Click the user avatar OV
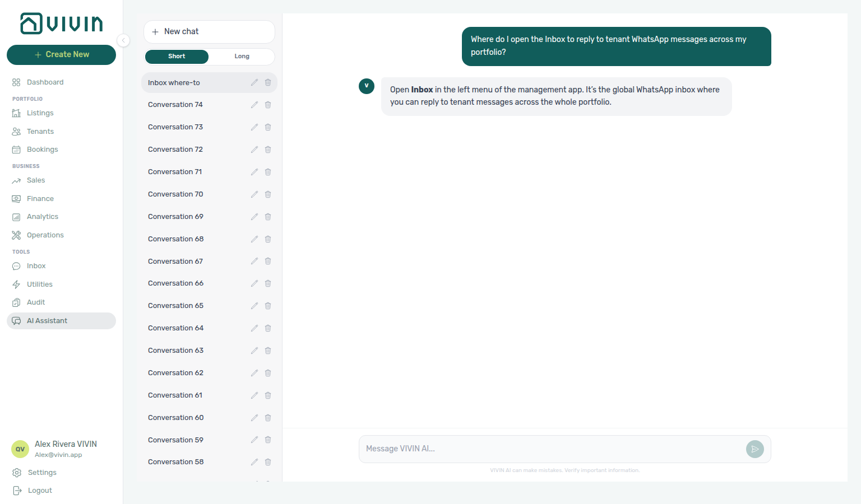This screenshot has height=504, width=861. (x=20, y=449)
